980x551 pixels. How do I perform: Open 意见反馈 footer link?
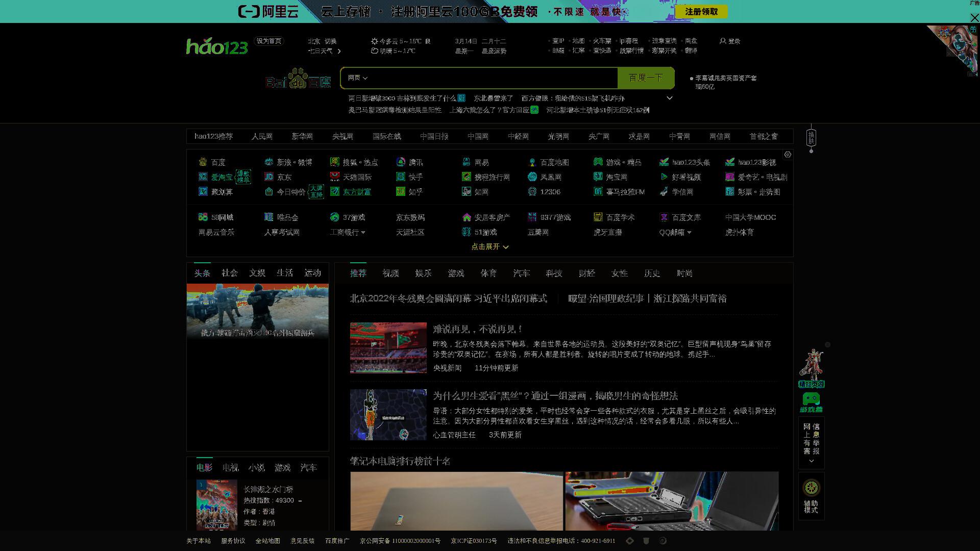(302, 541)
